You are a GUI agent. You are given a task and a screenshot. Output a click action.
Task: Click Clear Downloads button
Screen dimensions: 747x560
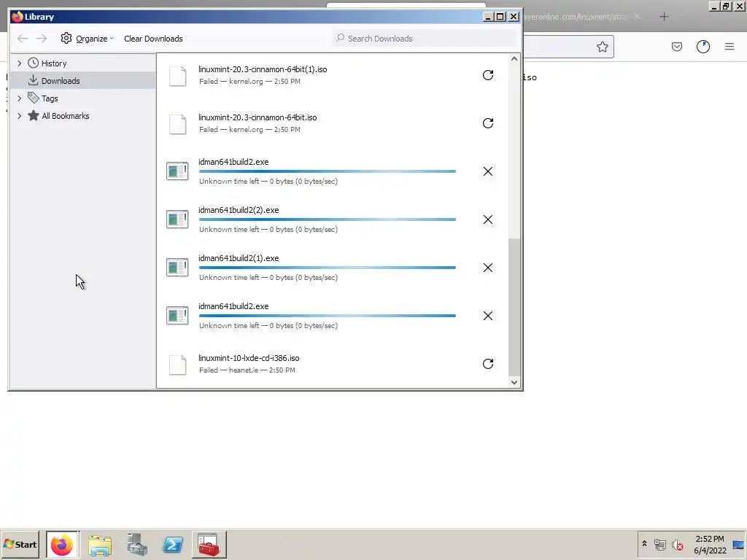(153, 39)
